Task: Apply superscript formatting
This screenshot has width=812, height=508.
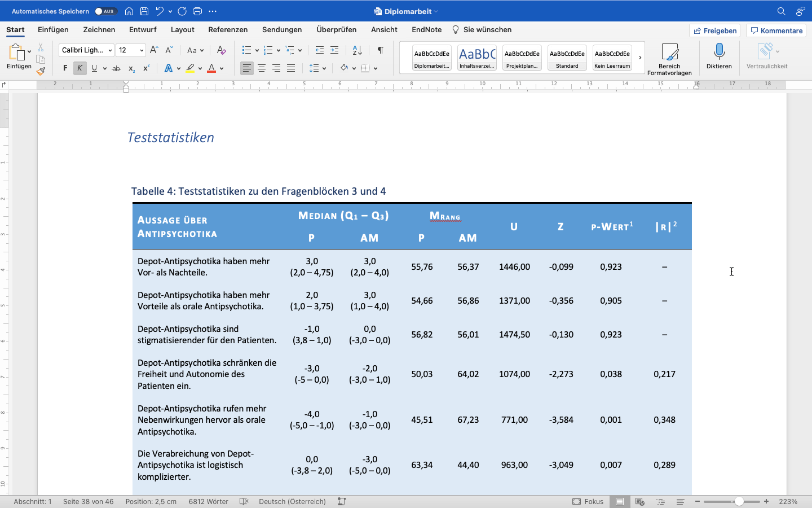Action: pyautogui.click(x=146, y=68)
